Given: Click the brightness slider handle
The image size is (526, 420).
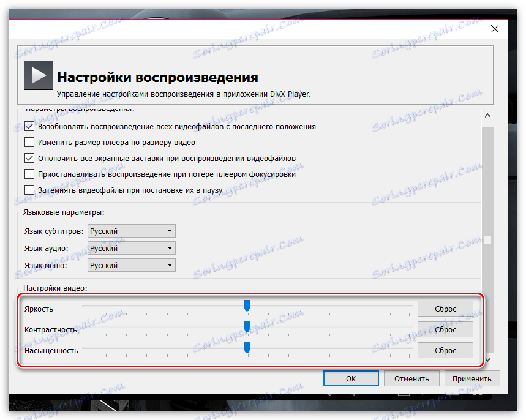Looking at the screenshot, I should (247, 304).
